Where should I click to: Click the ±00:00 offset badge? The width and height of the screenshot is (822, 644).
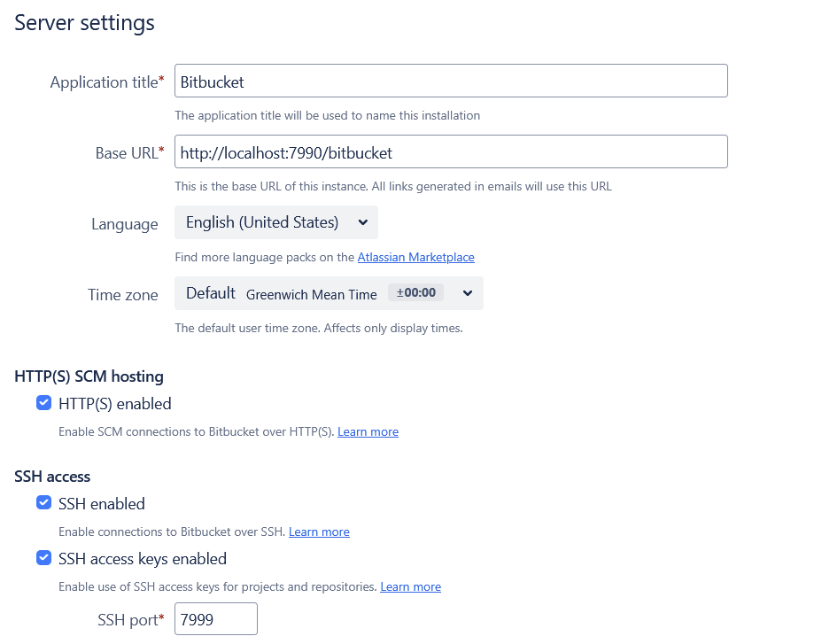pos(415,292)
